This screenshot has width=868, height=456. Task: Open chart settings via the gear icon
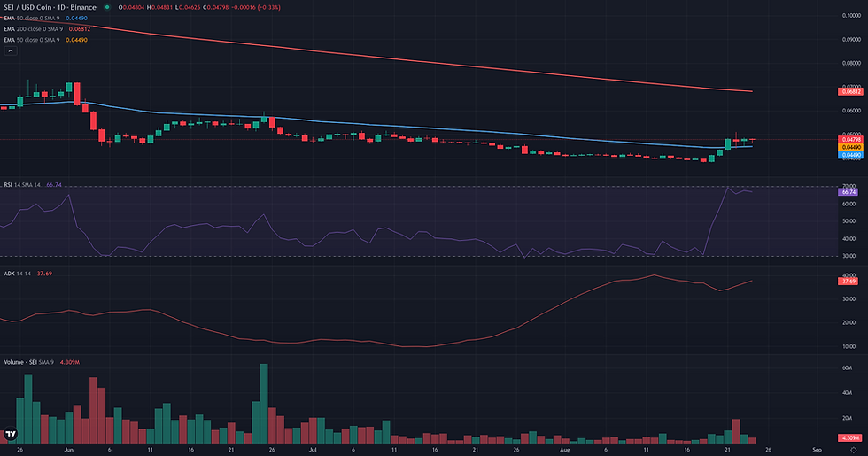[x=853, y=450]
